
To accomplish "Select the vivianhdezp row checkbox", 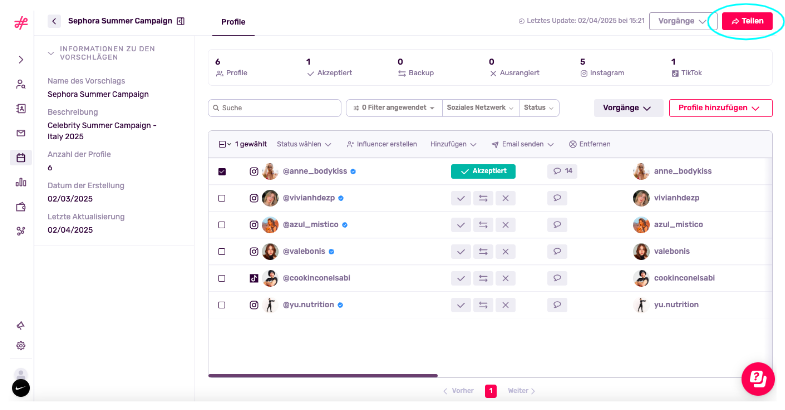I will (222, 198).
